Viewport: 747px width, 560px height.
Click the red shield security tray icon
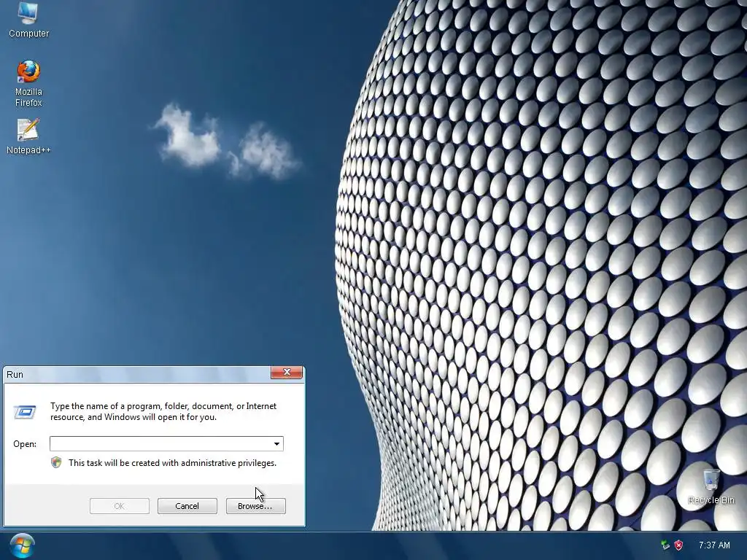(x=679, y=545)
